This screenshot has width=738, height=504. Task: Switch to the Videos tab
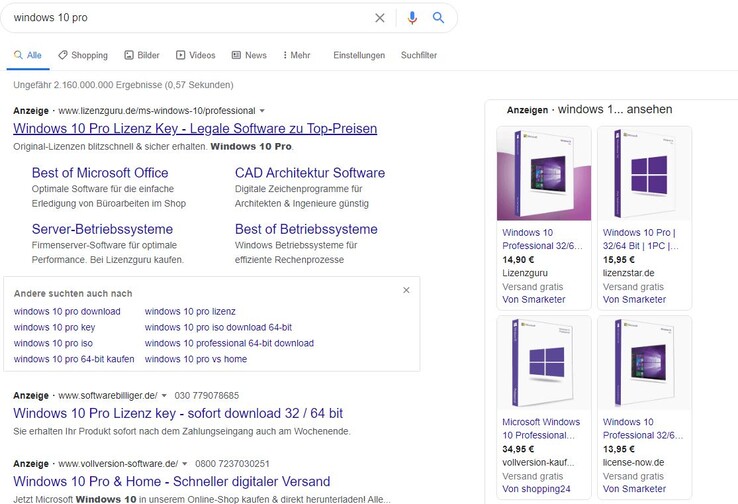click(x=195, y=55)
